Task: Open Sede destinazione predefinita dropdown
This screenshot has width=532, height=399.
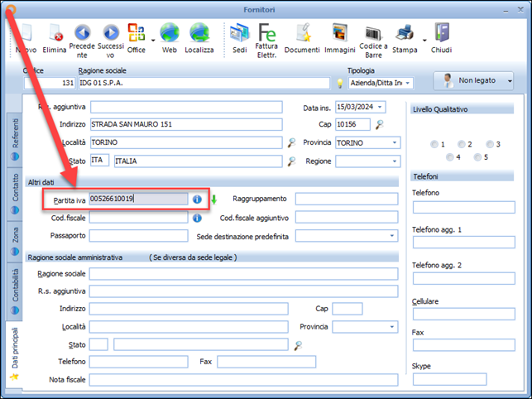Action: point(392,236)
